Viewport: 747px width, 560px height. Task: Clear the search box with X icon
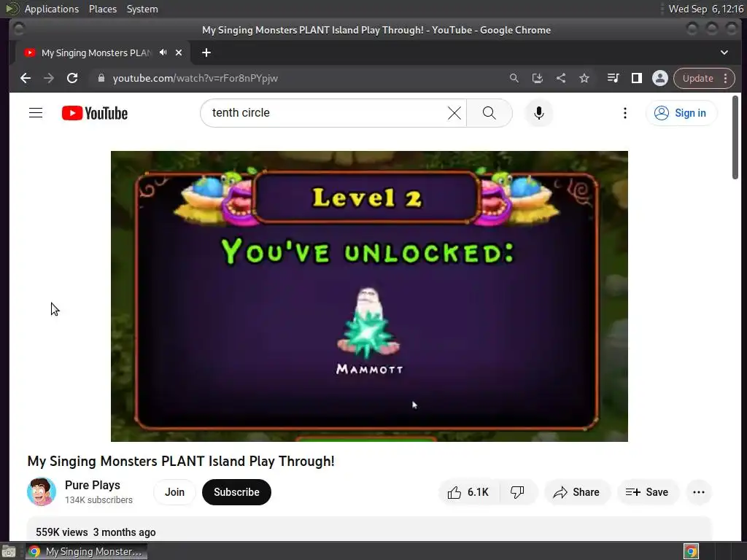[454, 113]
